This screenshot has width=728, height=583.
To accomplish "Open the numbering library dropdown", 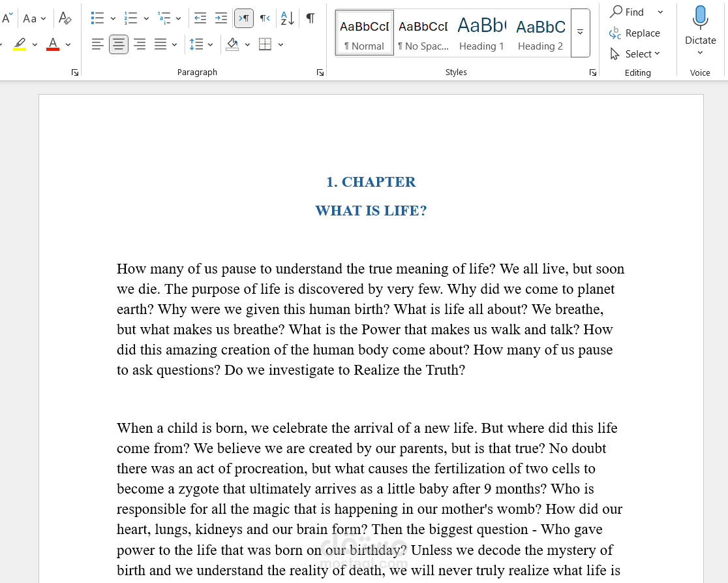I will click(x=146, y=18).
